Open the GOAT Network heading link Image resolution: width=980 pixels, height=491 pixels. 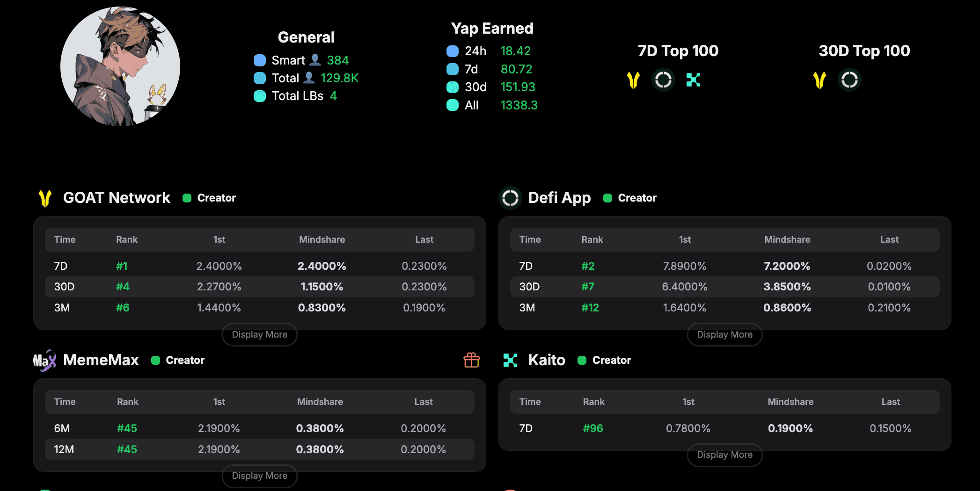pyautogui.click(x=117, y=198)
